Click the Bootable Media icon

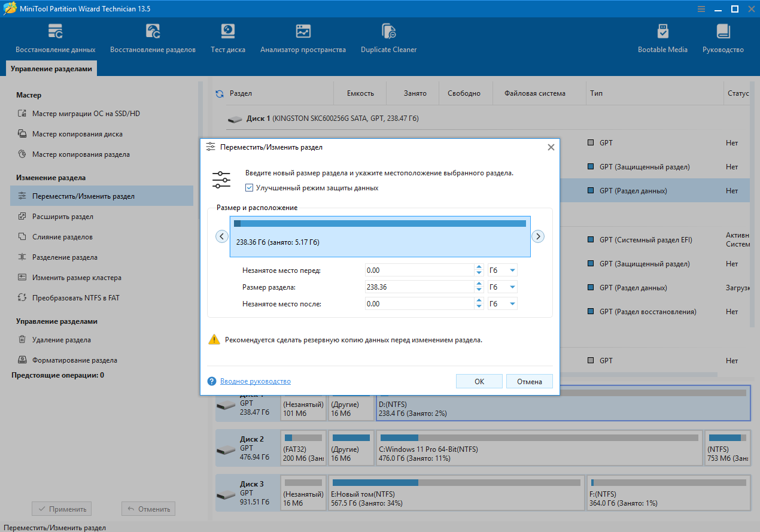point(662,32)
